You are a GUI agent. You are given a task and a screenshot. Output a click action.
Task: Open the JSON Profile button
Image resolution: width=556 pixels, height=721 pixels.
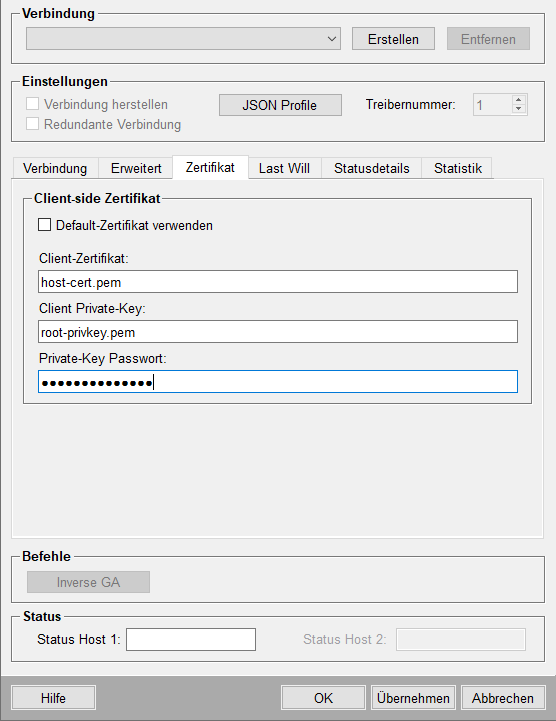click(x=280, y=105)
